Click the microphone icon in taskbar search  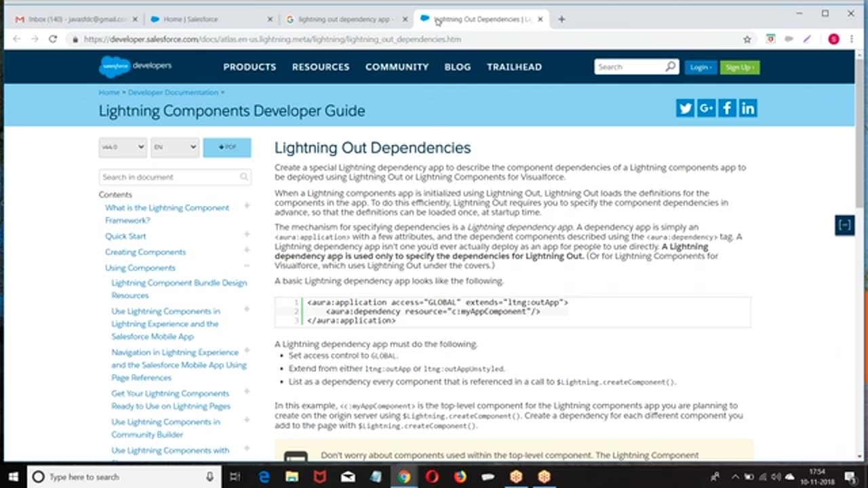tap(210, 476)
